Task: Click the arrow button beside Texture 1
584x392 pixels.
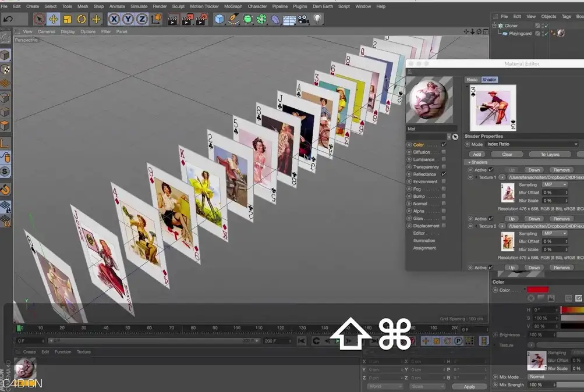Action: coord(502,177)
